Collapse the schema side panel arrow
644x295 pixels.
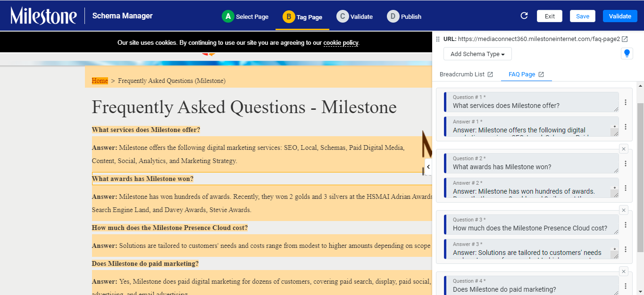428,167
